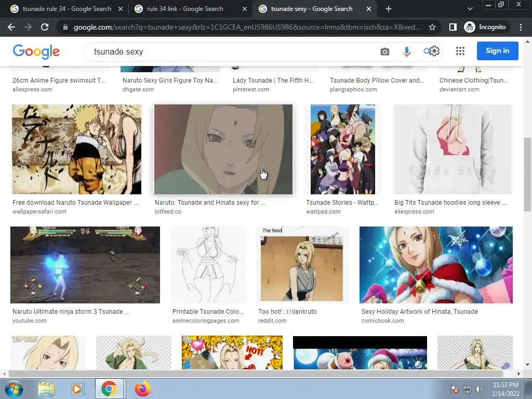Open the dhgate.com figure toy result
The width and height of the screenshot is (532, 399).
click(170, 81)
